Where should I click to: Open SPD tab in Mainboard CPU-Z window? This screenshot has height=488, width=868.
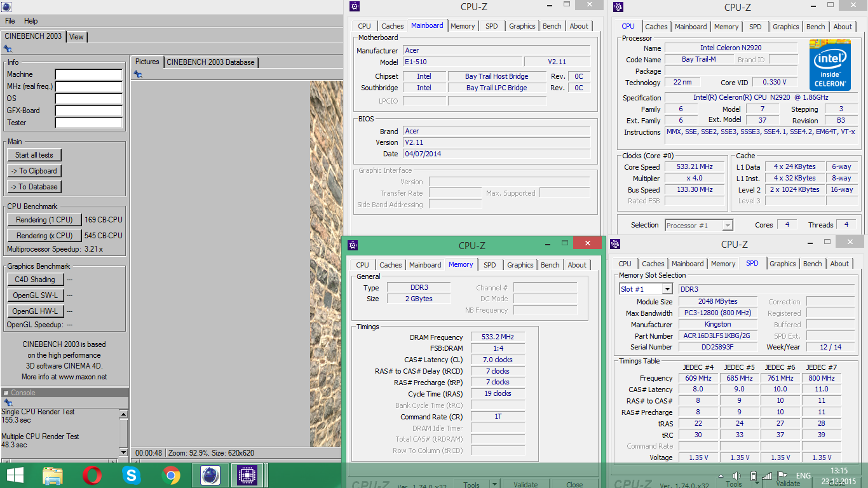coord(492,26)
